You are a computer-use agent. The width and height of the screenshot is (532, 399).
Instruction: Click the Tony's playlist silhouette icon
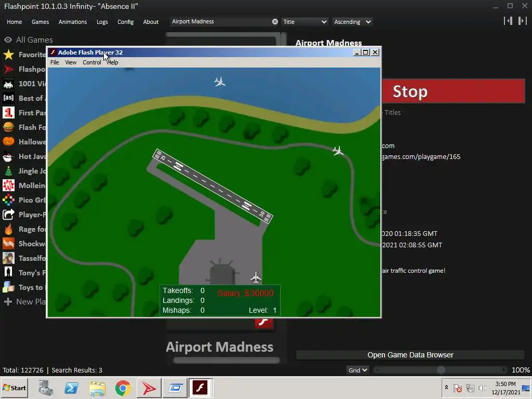click(8, 273)
